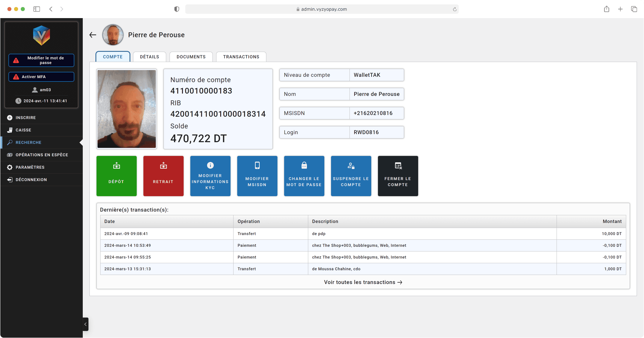
Task: Select the Transactions tab
Action: click(241, 57)
